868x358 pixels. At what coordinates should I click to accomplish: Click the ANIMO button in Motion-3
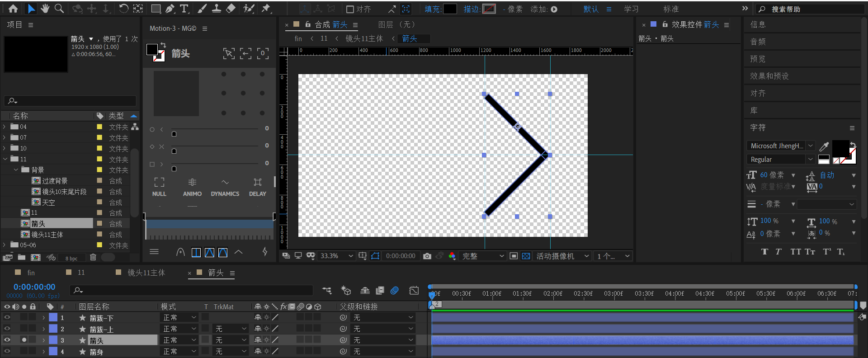click(x=192, y=187)
